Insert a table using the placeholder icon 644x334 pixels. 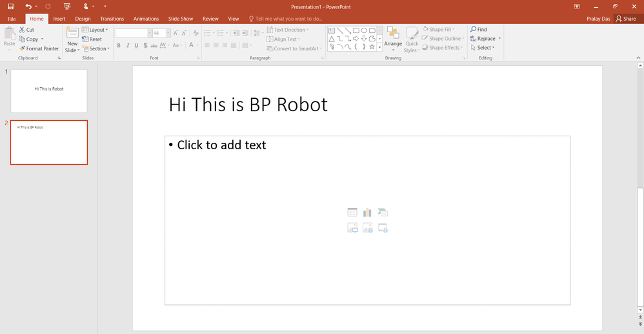[x=352, y=213]
